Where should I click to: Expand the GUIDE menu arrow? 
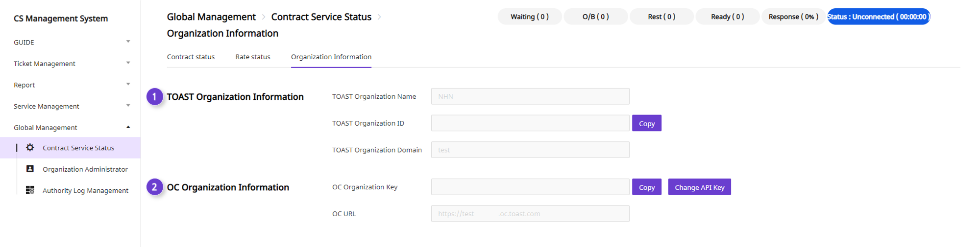coord(128,42)
